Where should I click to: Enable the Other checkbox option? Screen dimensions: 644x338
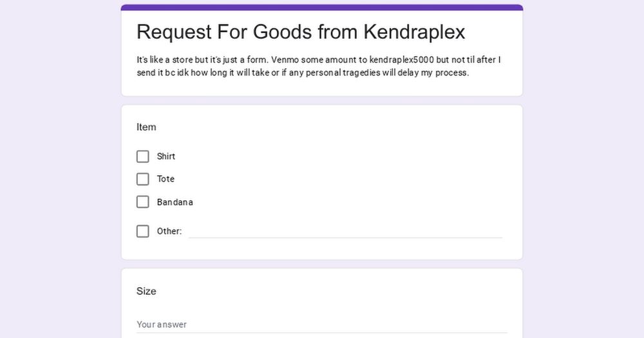(143, 231)
